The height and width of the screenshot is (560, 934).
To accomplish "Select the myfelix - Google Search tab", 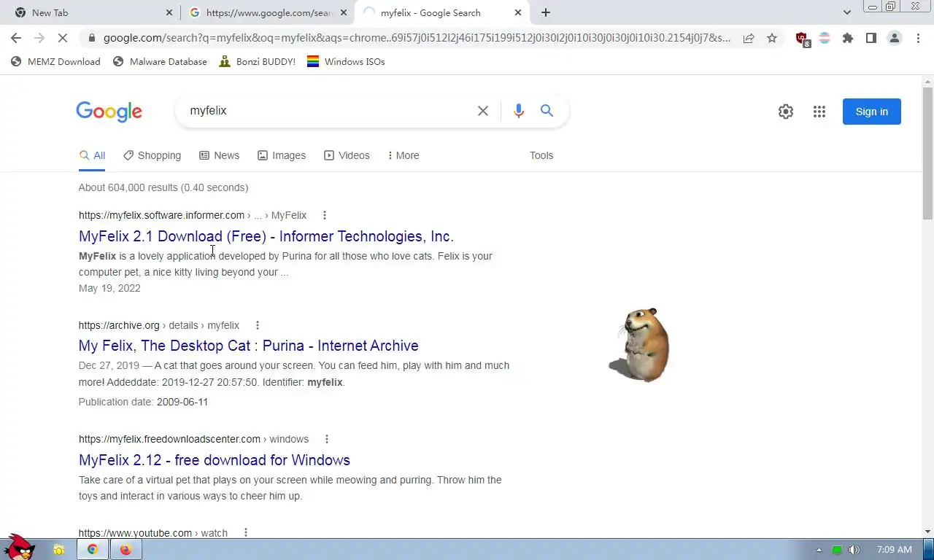I will point(441,12).
